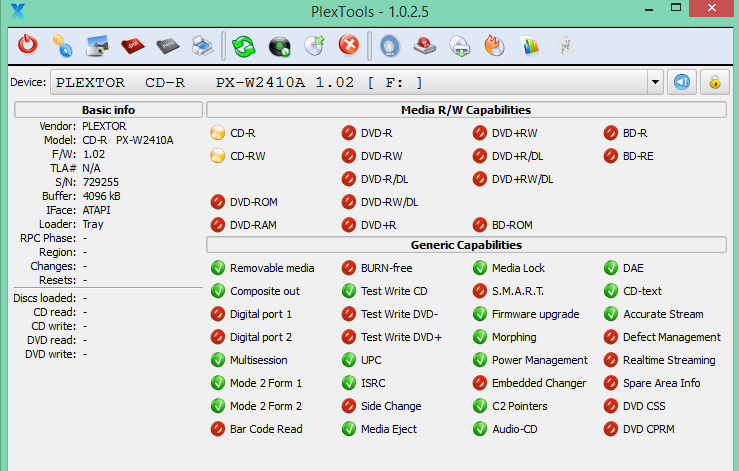
Task: Click the 'Media Eject' label
Action: (389, 429)
